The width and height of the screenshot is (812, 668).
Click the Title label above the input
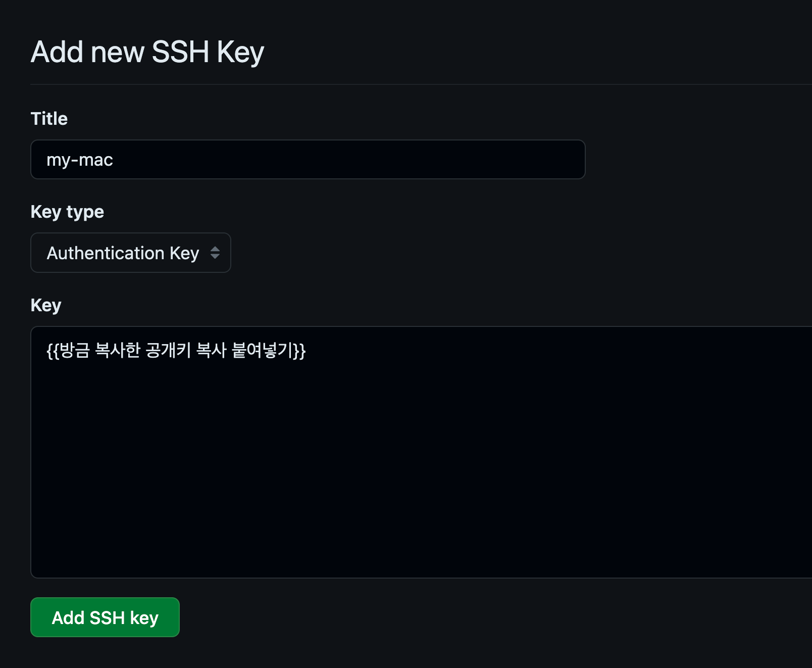coord(49,119)
